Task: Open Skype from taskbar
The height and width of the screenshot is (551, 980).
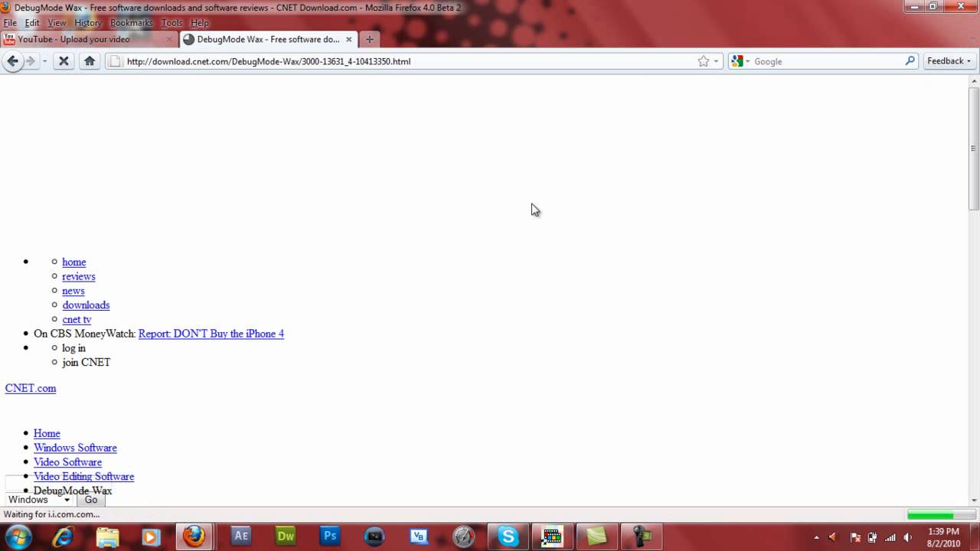Action: [508, 536]
